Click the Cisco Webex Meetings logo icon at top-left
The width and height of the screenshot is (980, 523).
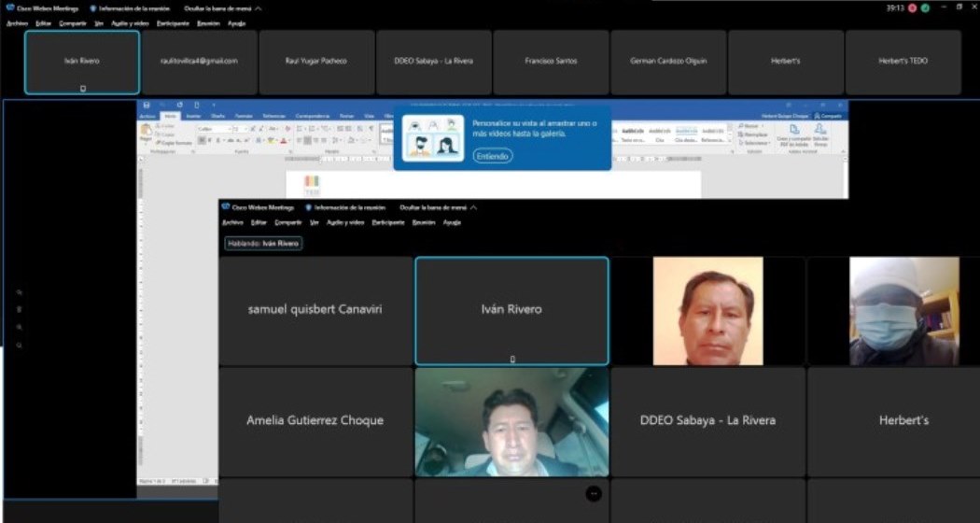(8, 7)
